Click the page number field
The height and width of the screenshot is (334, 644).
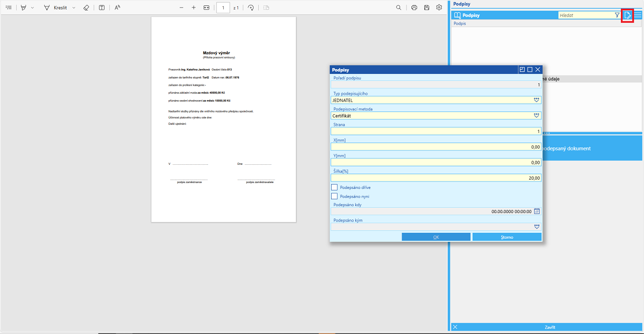point(223,8)
